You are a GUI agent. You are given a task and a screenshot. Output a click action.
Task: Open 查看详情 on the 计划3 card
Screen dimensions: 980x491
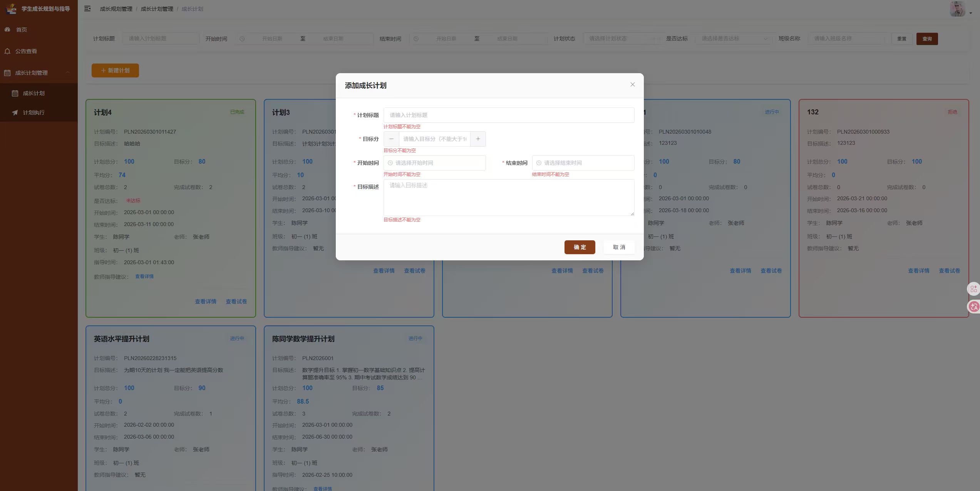(x=384, y=271)
